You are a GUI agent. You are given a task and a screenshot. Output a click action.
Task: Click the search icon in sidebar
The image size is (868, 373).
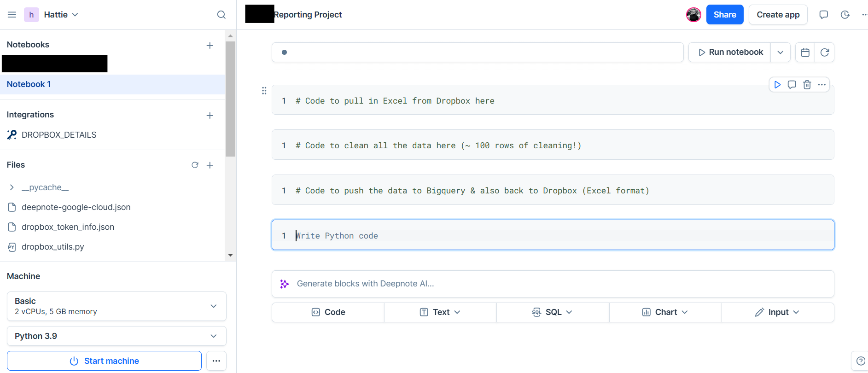(221, 15)
